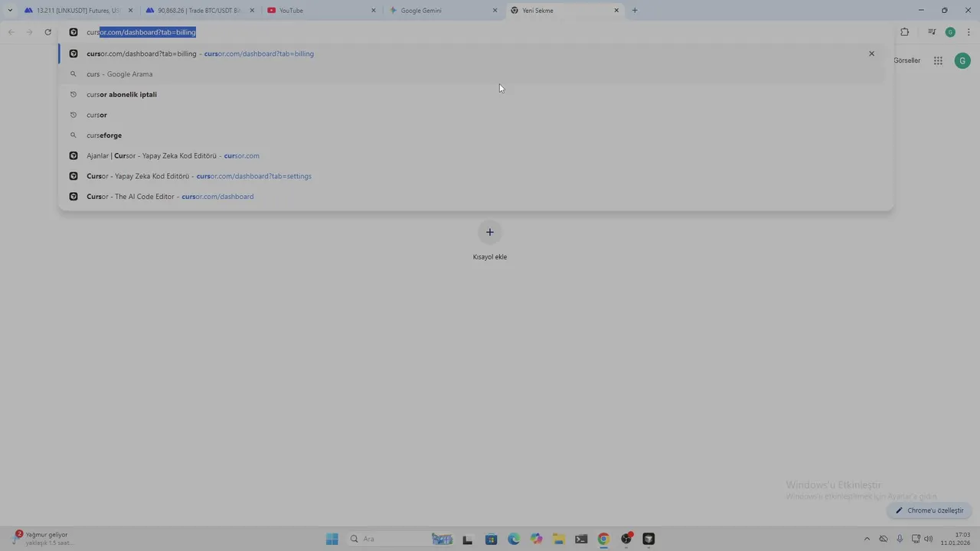Screen dimensions: 980x551
Task: Open the Windows Start menu
Action: (x=332, y=539)
